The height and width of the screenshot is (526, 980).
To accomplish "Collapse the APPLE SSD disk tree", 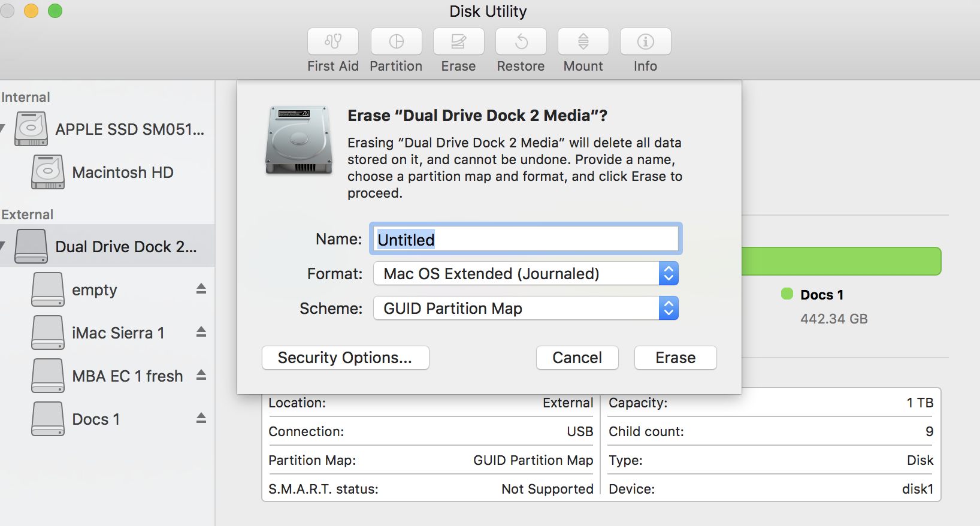I will pyautogui.click(x=3, y=128).
